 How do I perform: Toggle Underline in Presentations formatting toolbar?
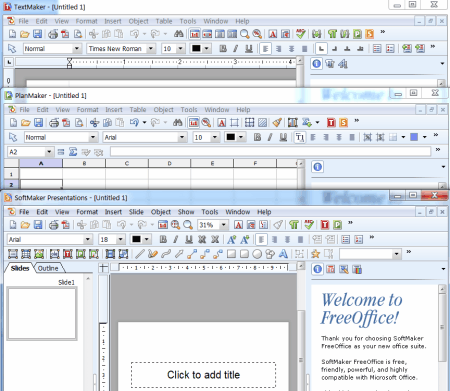click(x=189, y=239)
